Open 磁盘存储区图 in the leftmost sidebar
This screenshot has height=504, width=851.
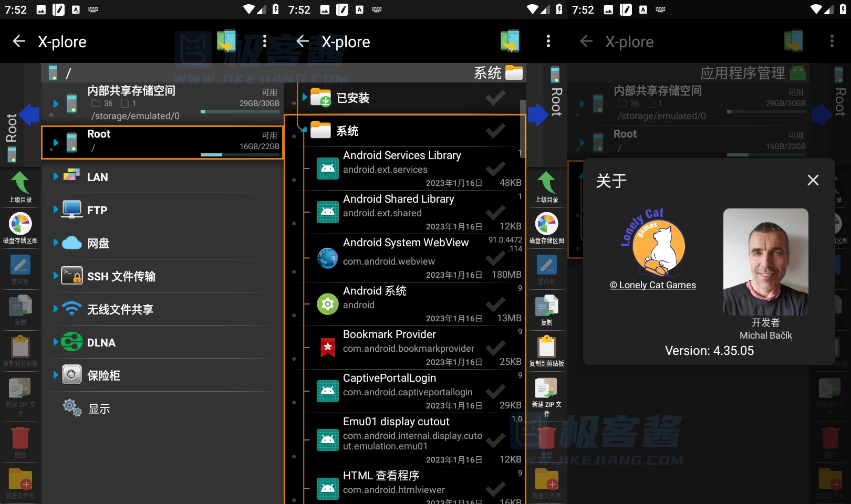(20, 228)
